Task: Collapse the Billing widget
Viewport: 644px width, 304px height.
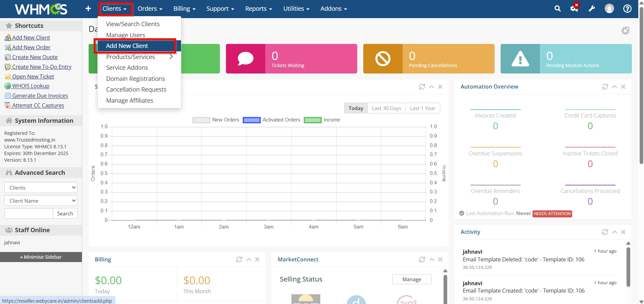Action: 249,259
